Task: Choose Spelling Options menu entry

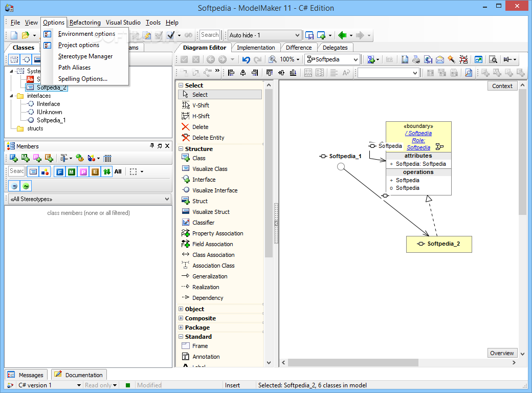Action: tap(85, 79)
